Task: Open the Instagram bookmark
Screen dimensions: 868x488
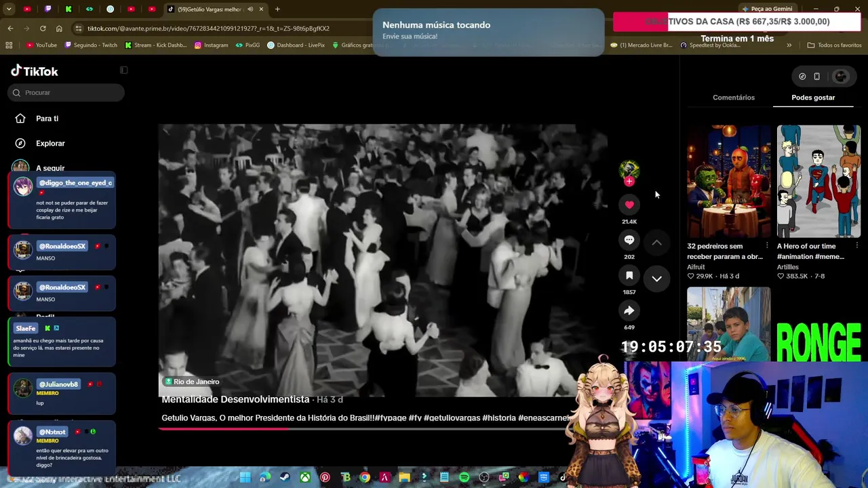Action: (x=212, y=45)
